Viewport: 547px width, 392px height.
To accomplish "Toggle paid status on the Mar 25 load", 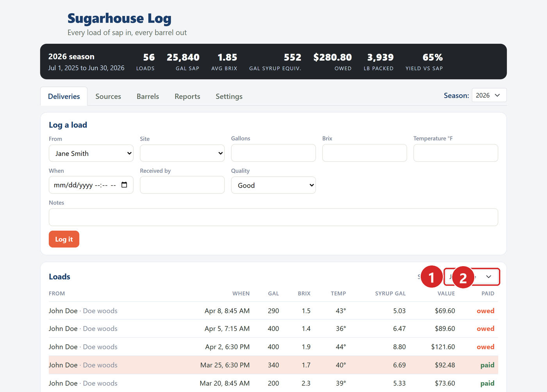I will [x=487, y=365].
